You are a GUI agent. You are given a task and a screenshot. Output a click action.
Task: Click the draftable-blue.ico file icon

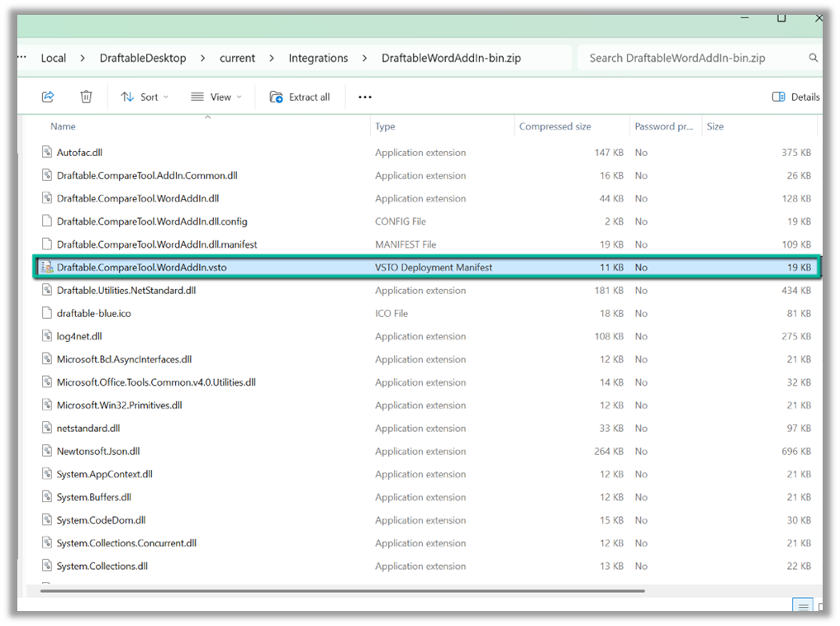[x=47, y=313]
